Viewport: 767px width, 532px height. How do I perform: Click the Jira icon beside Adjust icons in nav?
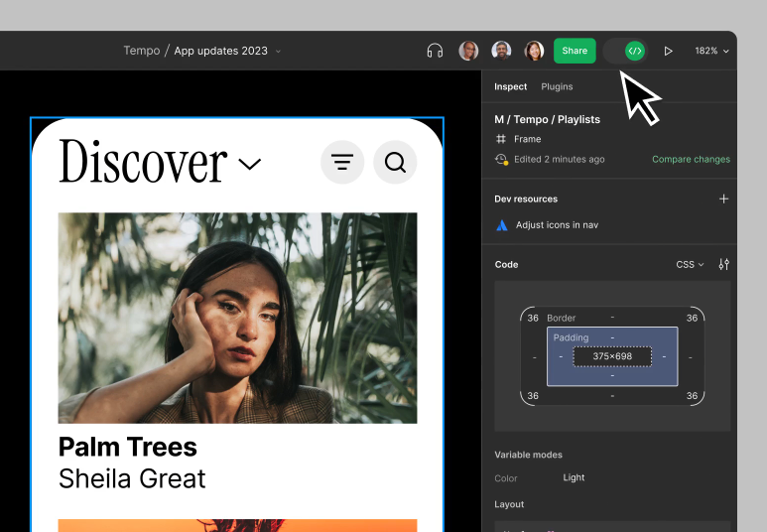[x=502, y=225]
